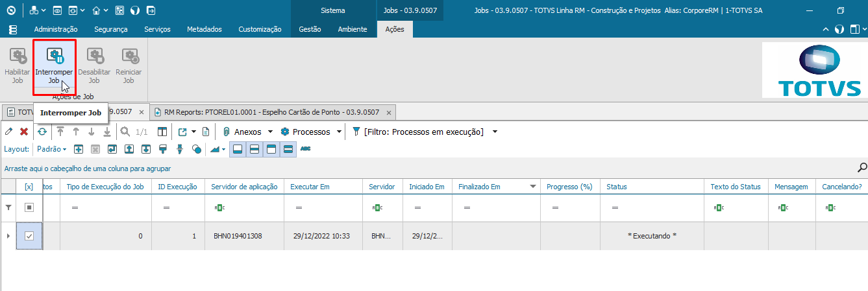Open the Customização ribbon tab
Screen dimensions: 868x291
pyautogui.click(x=260, y=29)
